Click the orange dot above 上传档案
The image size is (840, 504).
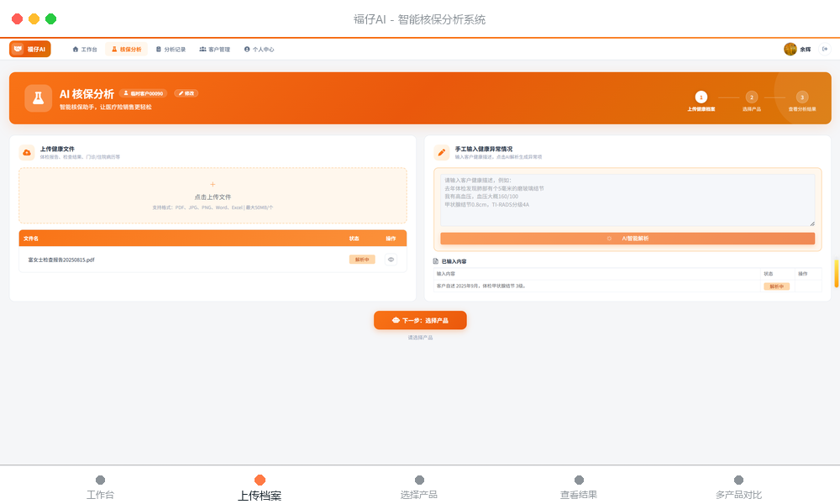pyautogui.click(x=260, y=480)
